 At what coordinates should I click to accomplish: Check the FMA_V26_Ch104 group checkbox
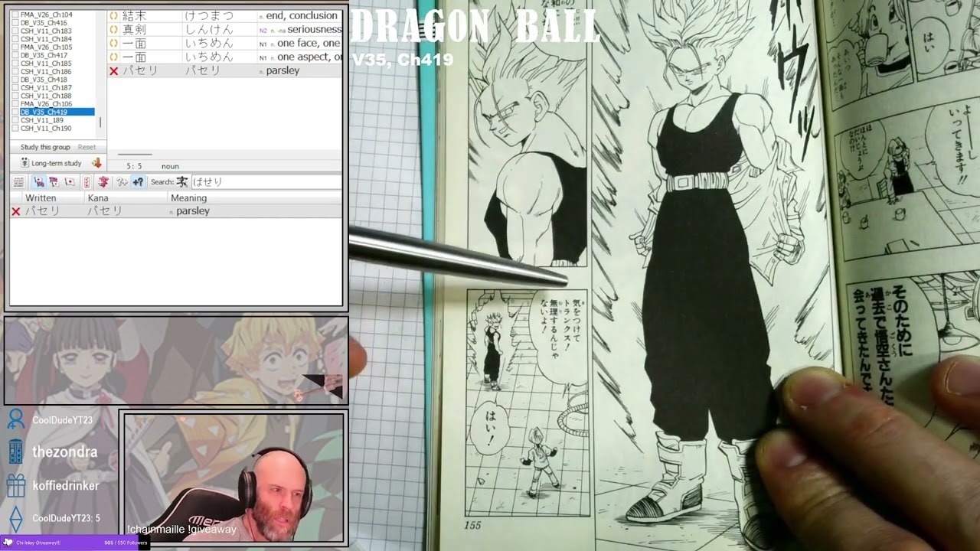pos(15,15)
